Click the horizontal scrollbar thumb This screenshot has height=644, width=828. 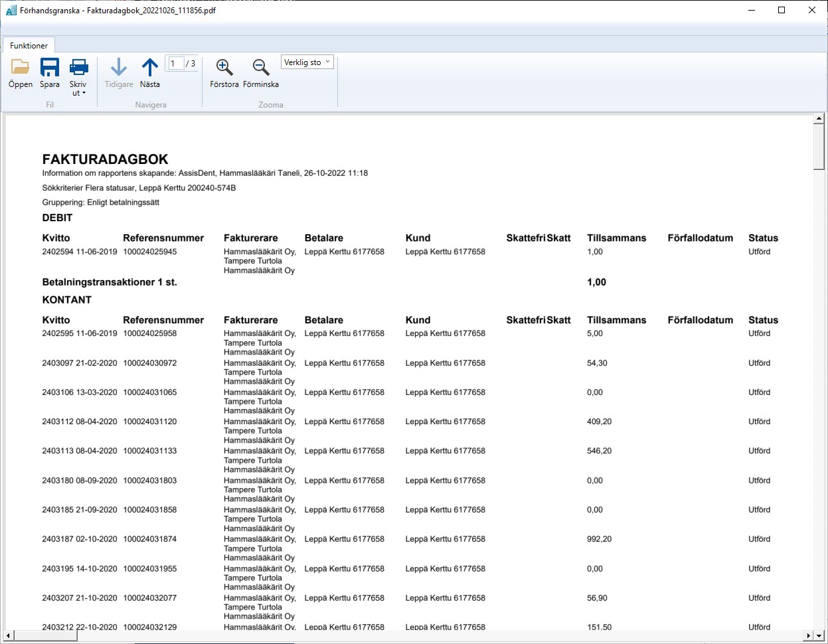click(44, 636)
